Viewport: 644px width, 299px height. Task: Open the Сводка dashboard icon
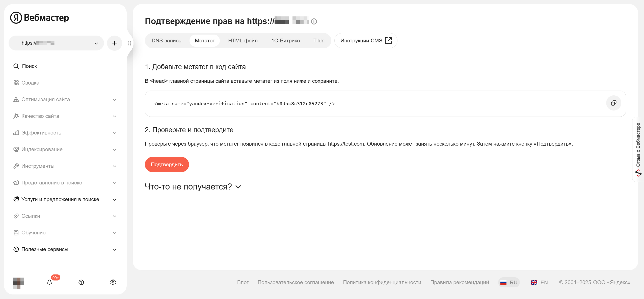(16, 83)
